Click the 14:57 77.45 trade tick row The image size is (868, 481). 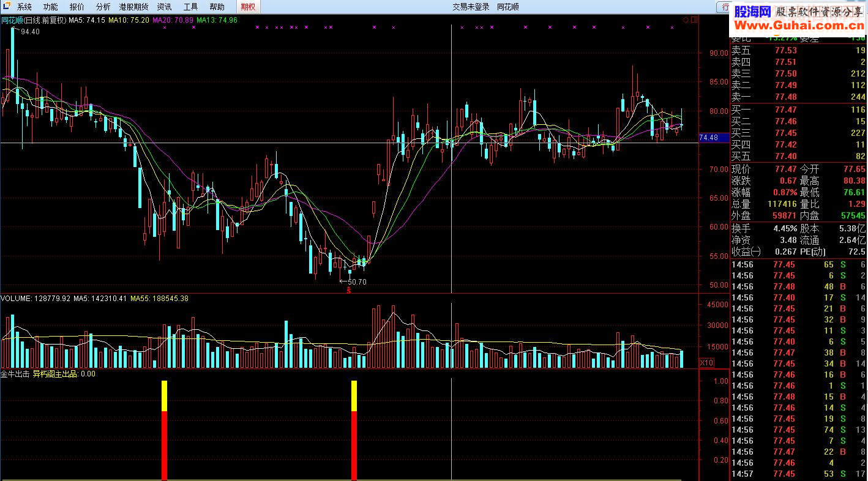798,474
